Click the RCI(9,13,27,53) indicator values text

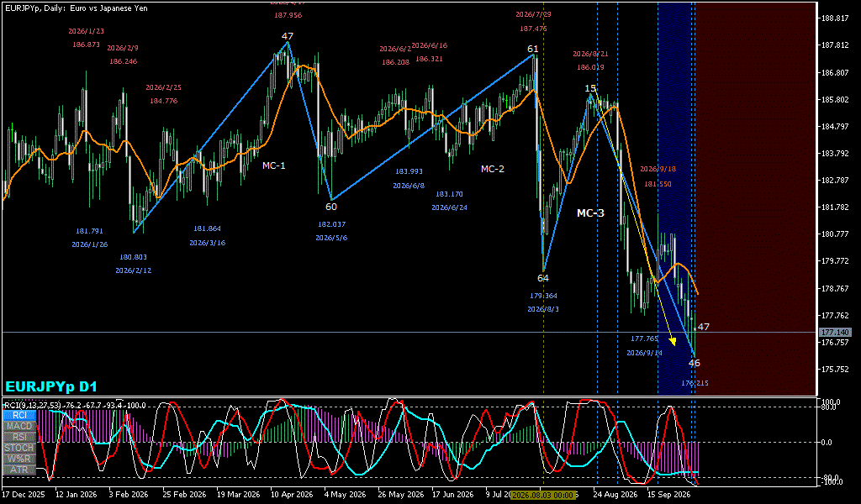pyautogui.click(x=75, y=405)
